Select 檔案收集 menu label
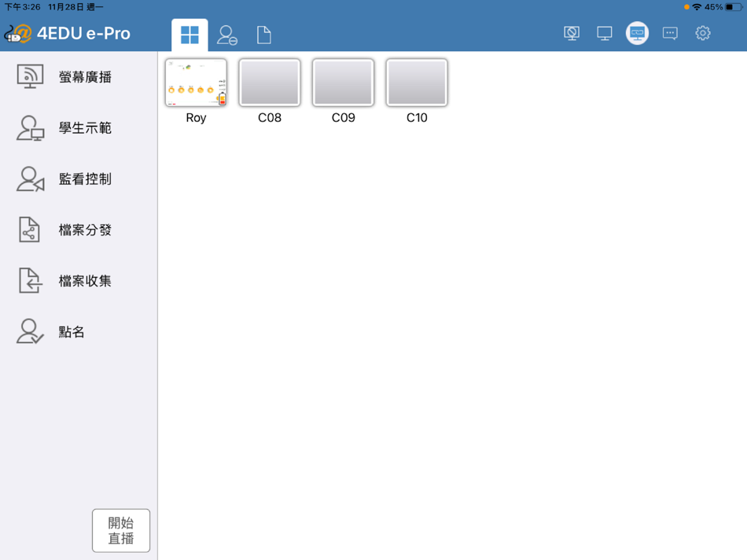The width and height of the screenshot is (747, 560). [x=85, y=281]
